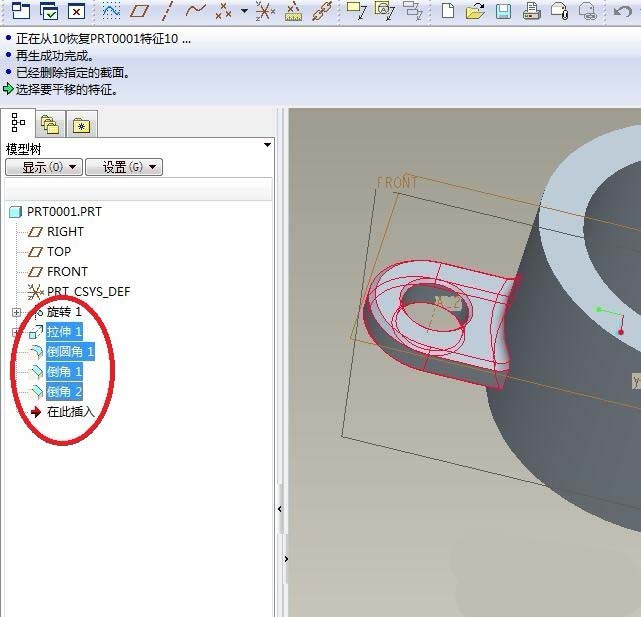The height and width of the screenshot is (617, 641).
Task: Click the send as attachment icon
Action: click(x=559, y=11)
